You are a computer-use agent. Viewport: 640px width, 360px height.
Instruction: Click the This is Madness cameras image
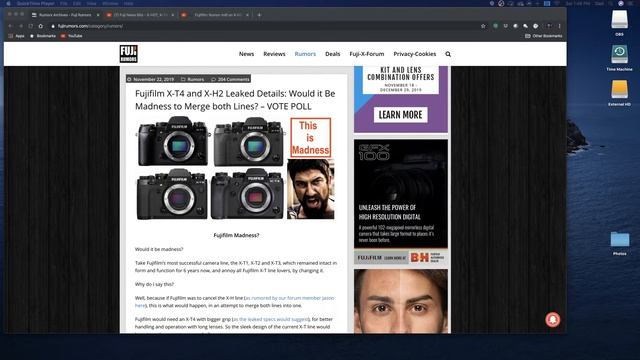[236, 168]
